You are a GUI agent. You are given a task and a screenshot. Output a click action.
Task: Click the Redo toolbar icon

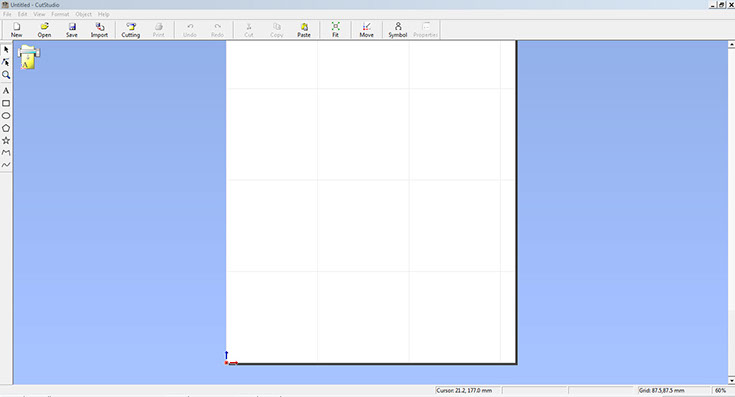coord(217,30)
